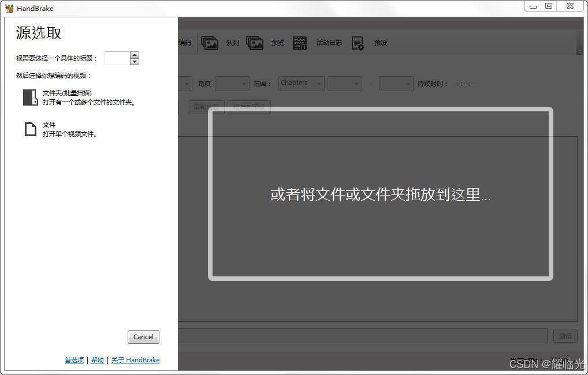Open the 关于 HandBrake link

click(x=135, y=360)
